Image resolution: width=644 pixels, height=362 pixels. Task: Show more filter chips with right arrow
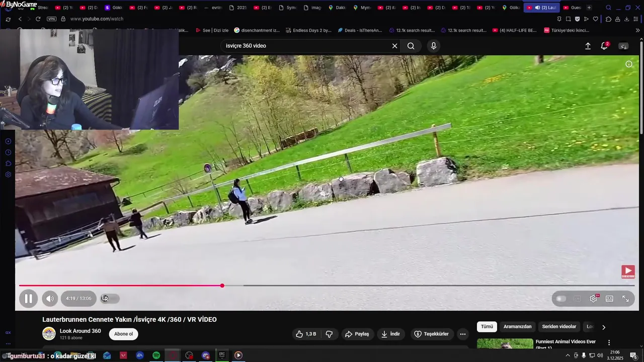604,327
